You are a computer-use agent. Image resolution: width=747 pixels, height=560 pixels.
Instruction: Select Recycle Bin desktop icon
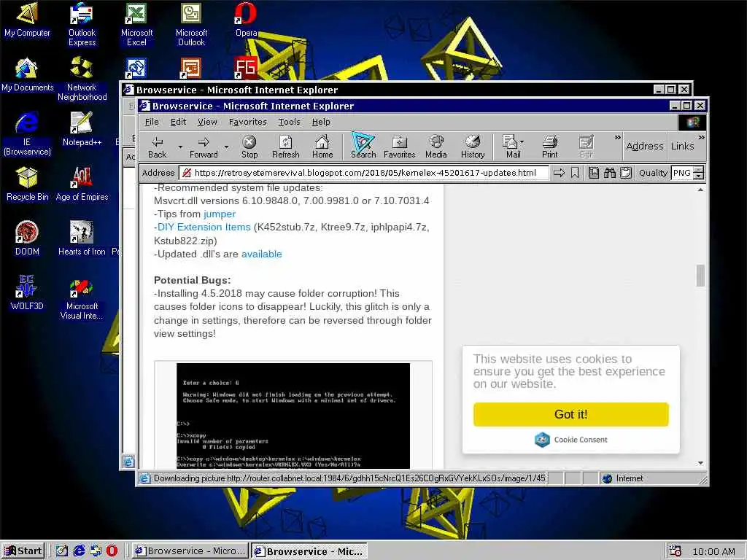click(27, 184)
